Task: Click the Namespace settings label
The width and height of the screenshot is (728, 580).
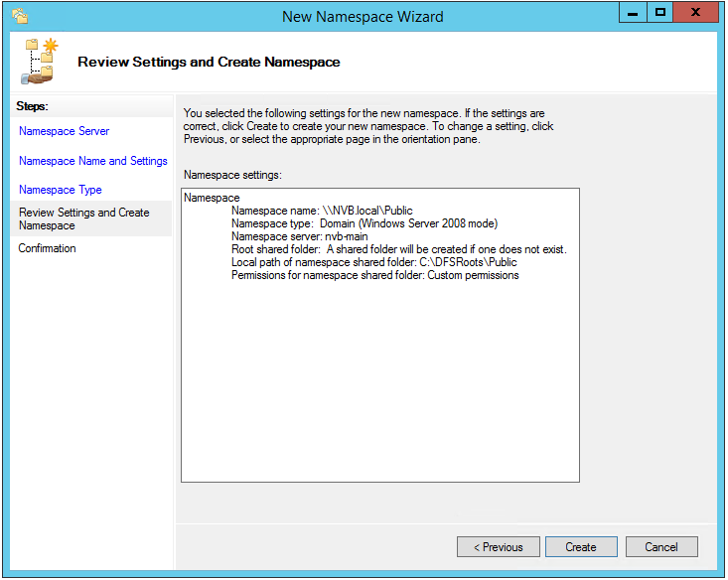Action: coord(232,175)
